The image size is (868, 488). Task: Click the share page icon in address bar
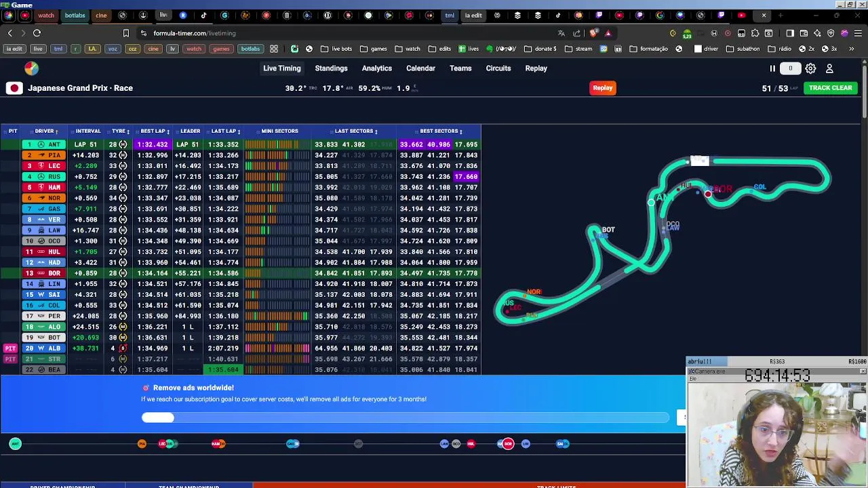point(577,33)
